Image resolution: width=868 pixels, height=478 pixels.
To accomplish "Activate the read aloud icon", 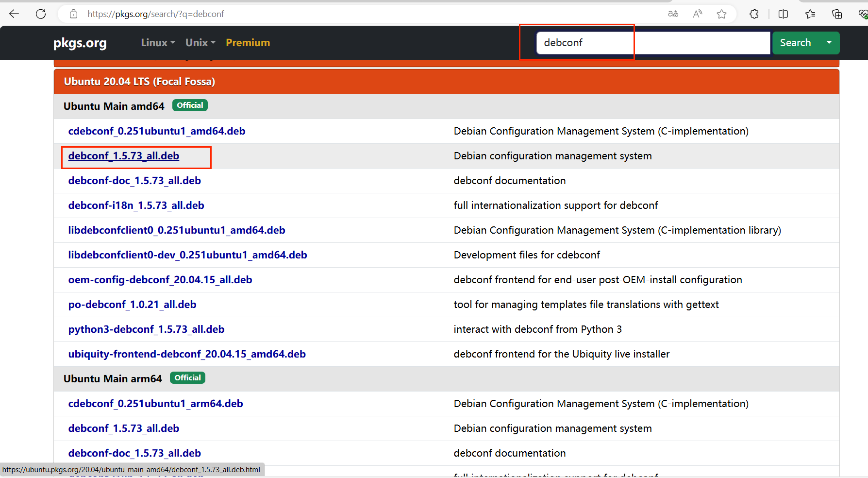I will pos(698,14).
